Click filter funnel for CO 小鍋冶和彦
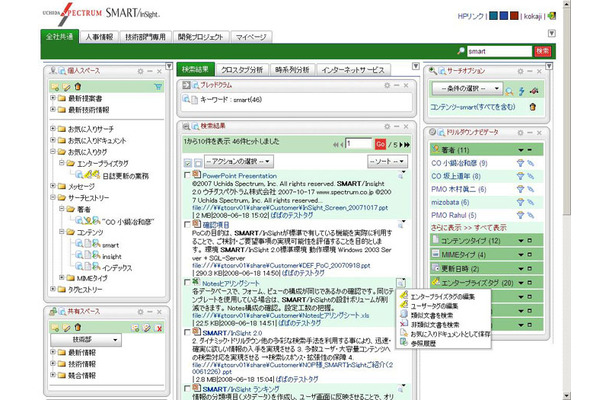This screenshot has width=610, height=400. tap(520, 163)
